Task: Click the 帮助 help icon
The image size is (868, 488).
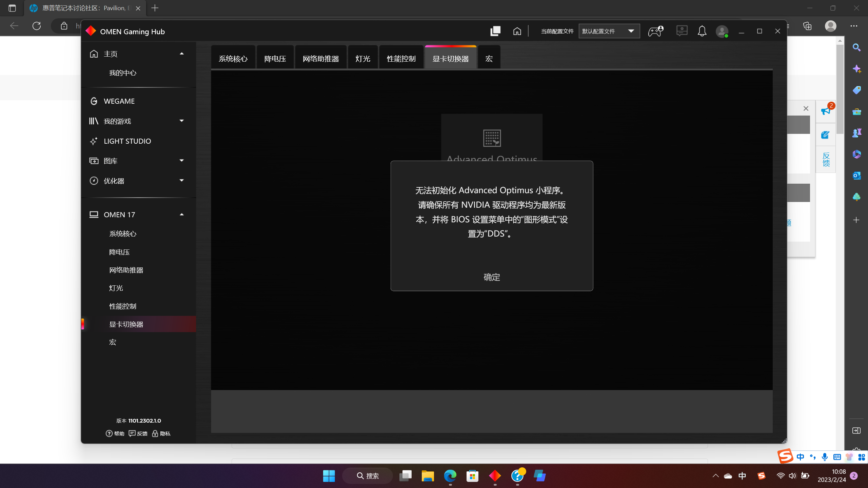Action: [x=108, y=434]
